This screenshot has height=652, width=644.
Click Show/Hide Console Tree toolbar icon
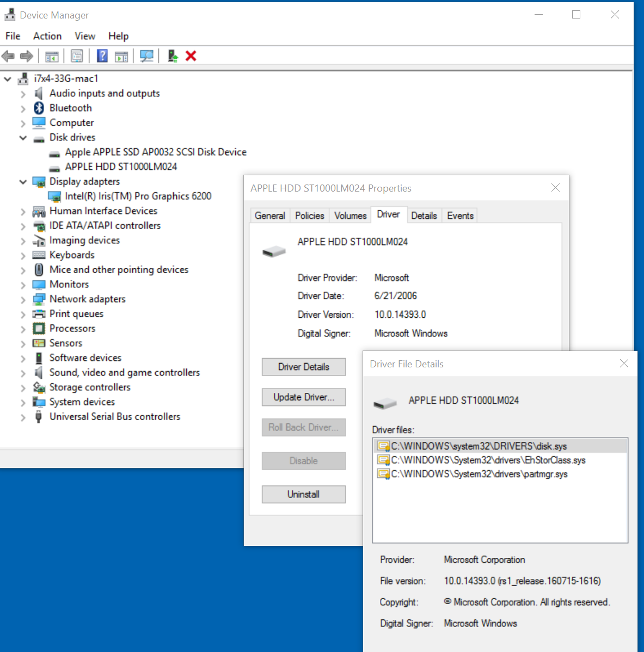click(52, 56)
